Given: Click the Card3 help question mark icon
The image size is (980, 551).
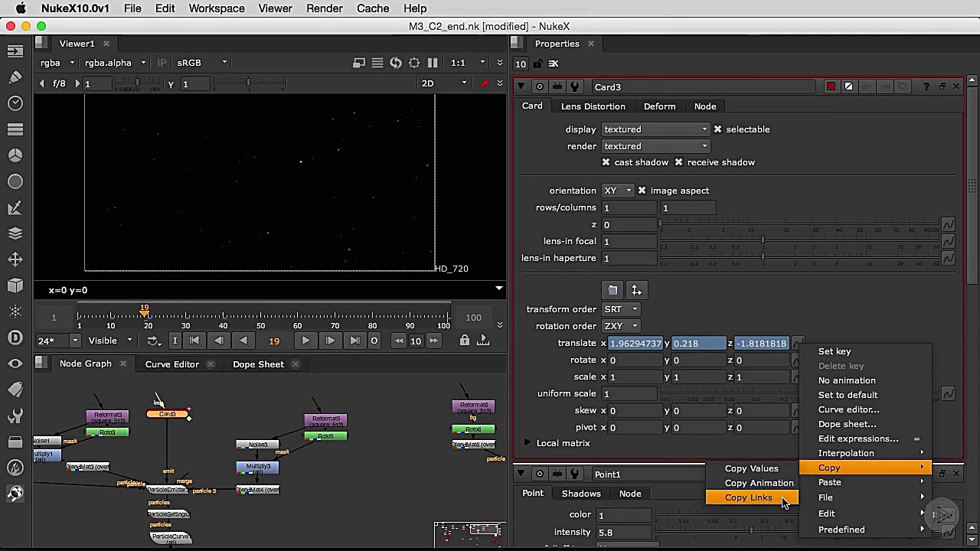Looking at the screenshot, I should [x=926, y=87].
